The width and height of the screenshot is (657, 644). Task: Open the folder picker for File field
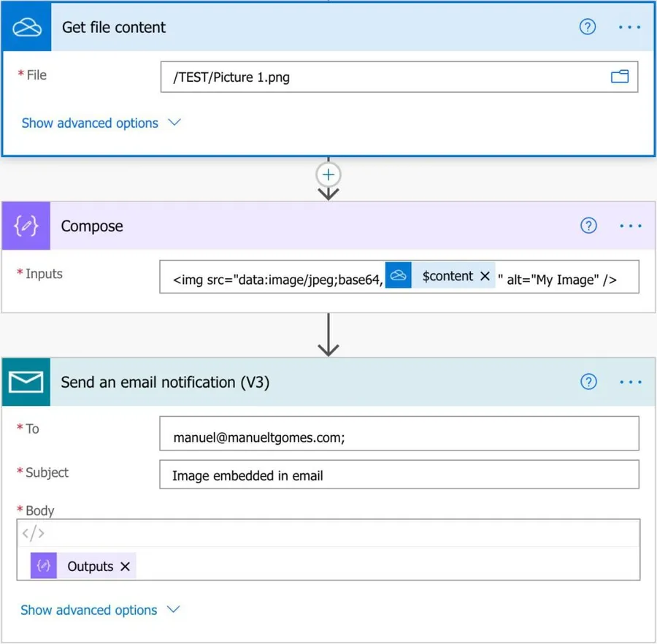click(620, 77)
